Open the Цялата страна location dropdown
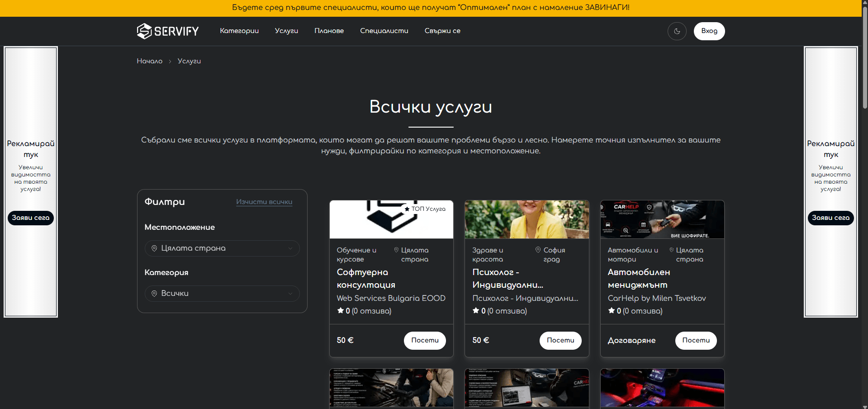This screenshot has height=409, width=868. [222, 248]
